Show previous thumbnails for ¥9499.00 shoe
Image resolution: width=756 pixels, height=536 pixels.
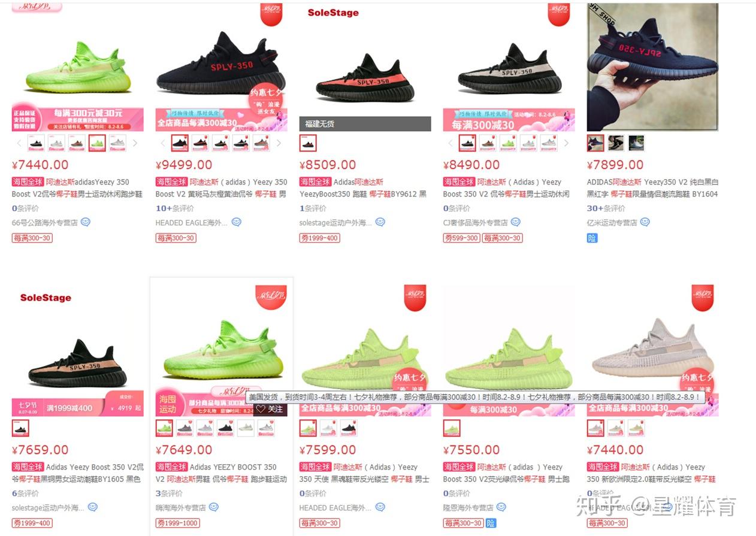164,143
